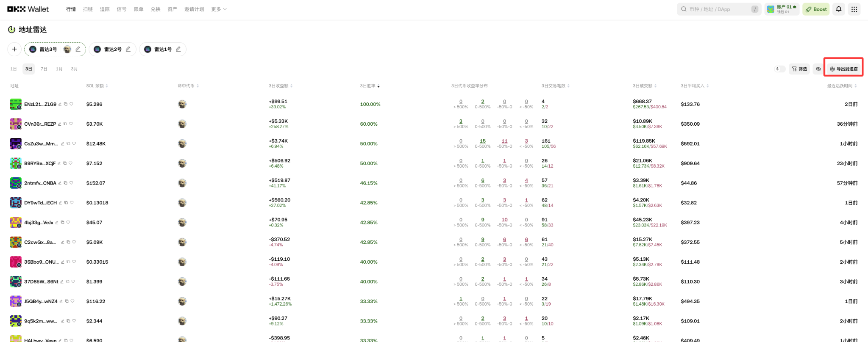Open address 2ntmfv...CNBA details
Image resolution: width=868 pixels, height=342 pixels.
pos(40,183)
